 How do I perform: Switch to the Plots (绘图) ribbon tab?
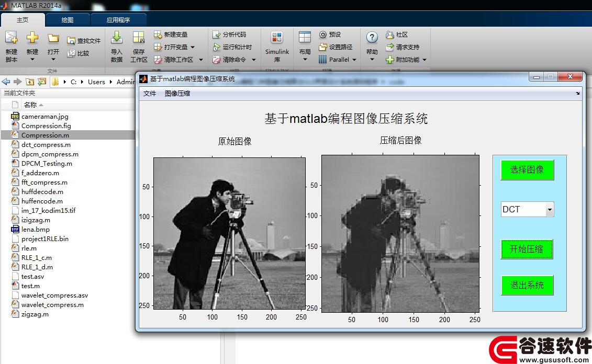pyautogui.click(x=68, y=20)
